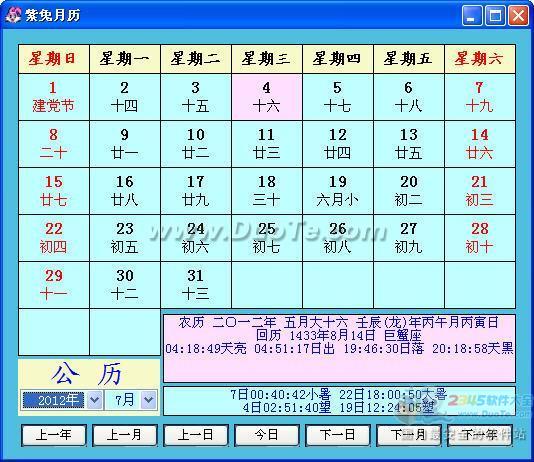Jump to today with 今日 button
The width and height of the screenshot is (534, 462).
click(x=267, y=435)
